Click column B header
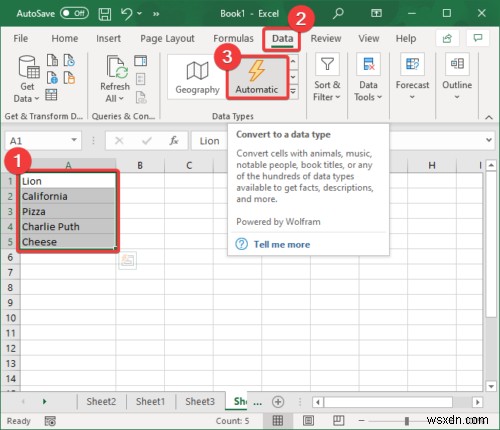The height and width of the screenshot is (430, 500). tap(140, 165)
